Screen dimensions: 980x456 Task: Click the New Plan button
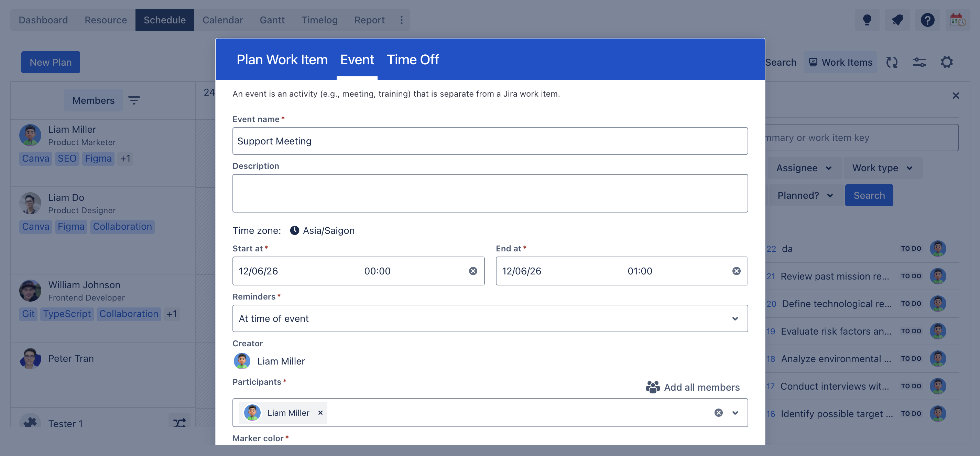51,62
